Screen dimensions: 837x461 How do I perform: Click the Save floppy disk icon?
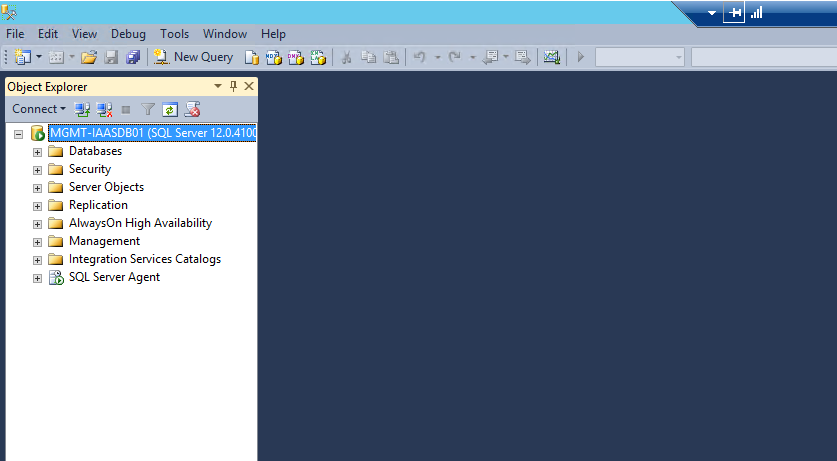click(111, 57)
